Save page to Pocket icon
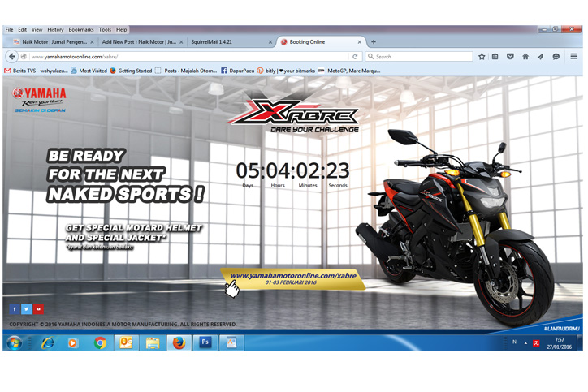Image resolution: width=588 pixels, height=392 pixels. (x=510, y=57)
